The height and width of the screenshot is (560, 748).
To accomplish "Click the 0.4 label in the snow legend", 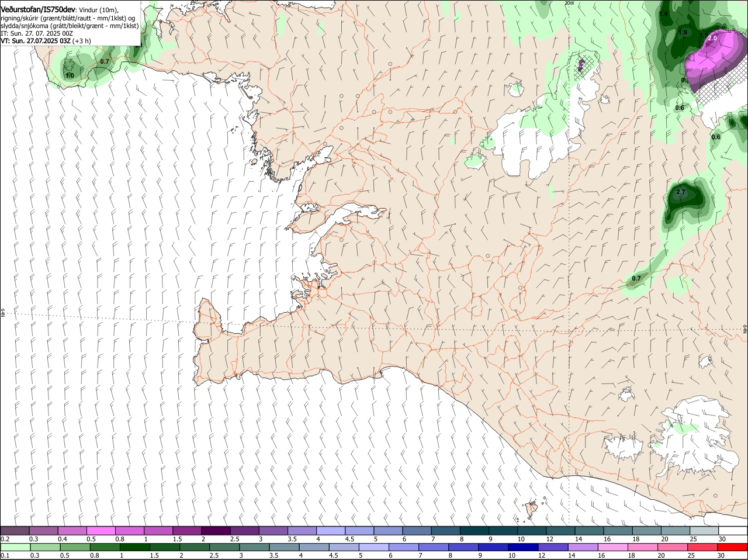I will point(63,539).
